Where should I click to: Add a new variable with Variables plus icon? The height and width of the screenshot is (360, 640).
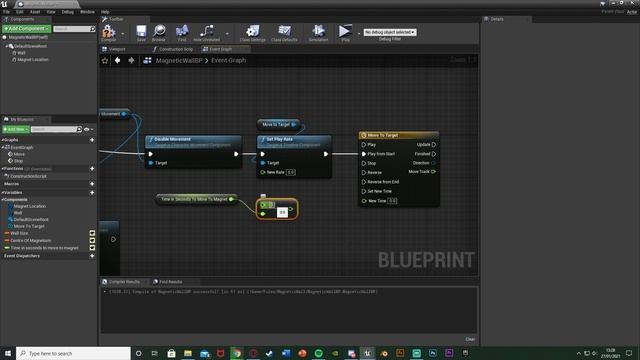coord(92,193)
